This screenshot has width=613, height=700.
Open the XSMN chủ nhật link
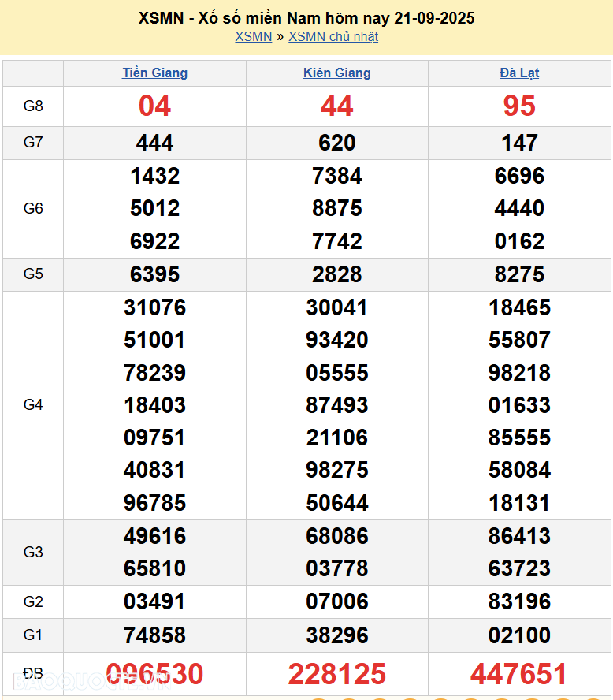click(333, 36)
